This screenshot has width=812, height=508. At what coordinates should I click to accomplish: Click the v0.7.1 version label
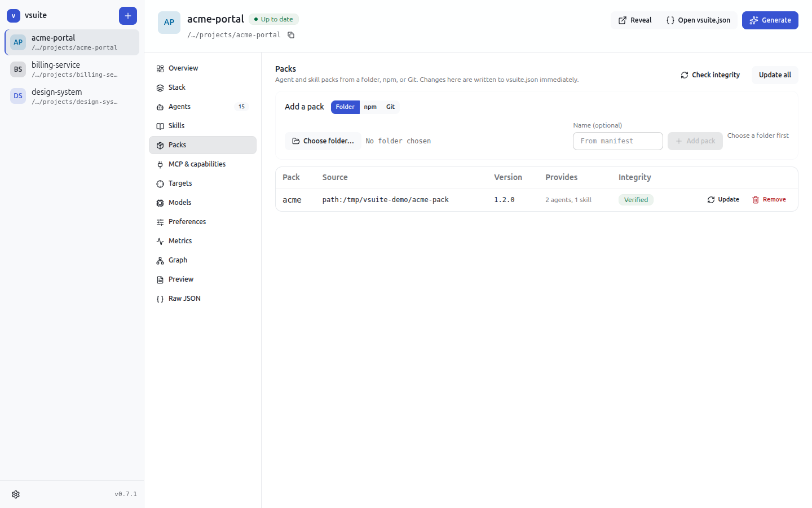[x=126, y=494]
